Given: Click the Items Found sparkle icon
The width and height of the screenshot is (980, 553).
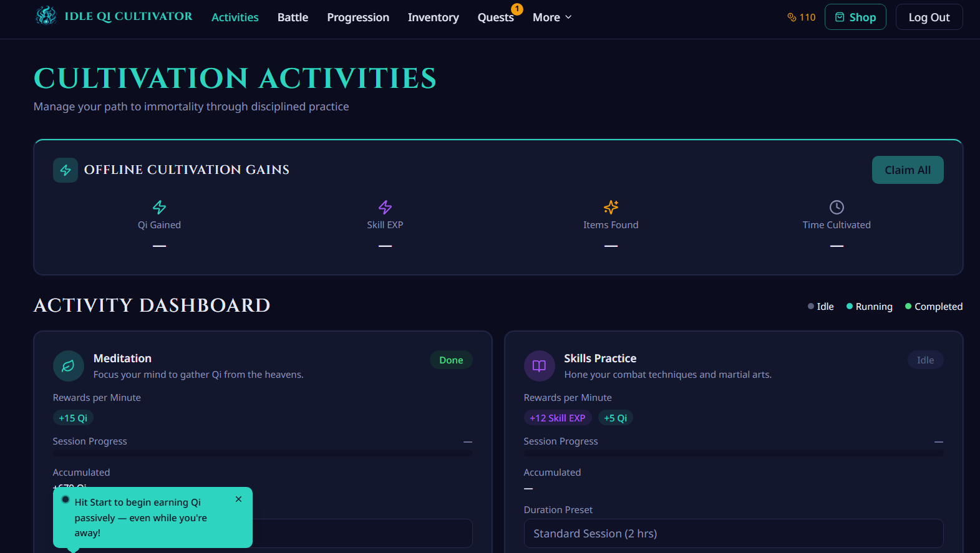Looking at the screenshot, I should [x=611, y=207].
